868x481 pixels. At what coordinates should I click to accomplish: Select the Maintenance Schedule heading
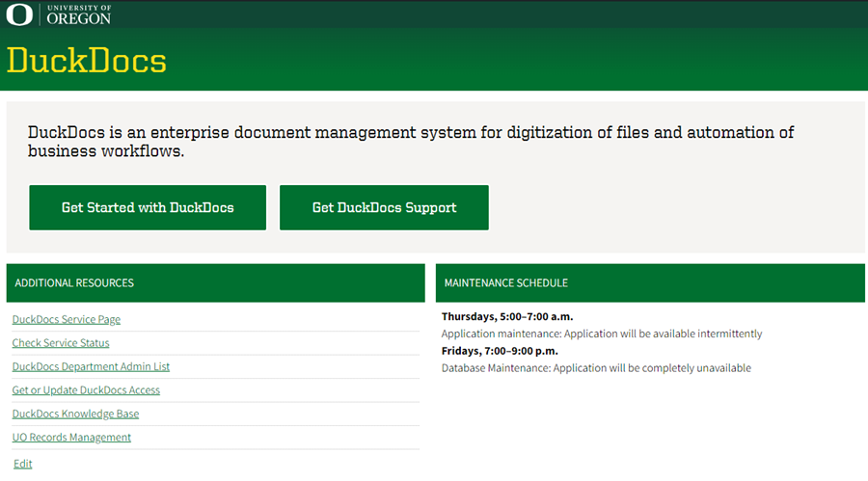506,282
